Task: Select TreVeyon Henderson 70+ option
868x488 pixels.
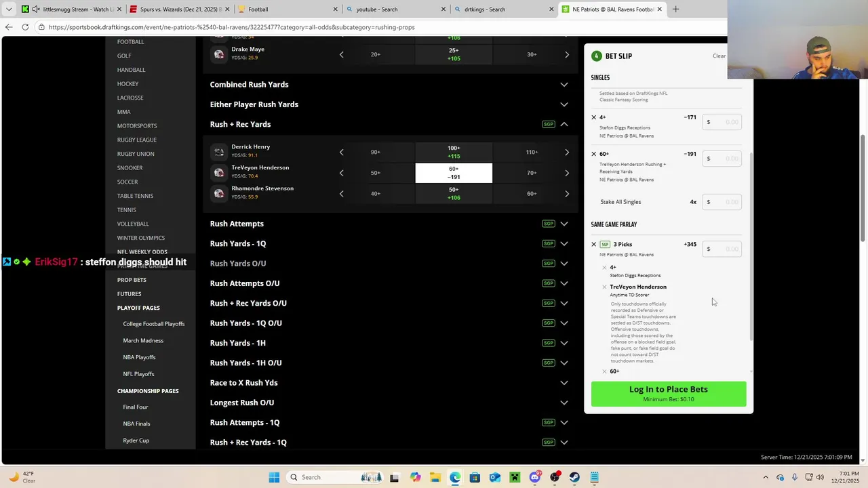Action: (x=532, y=173)
